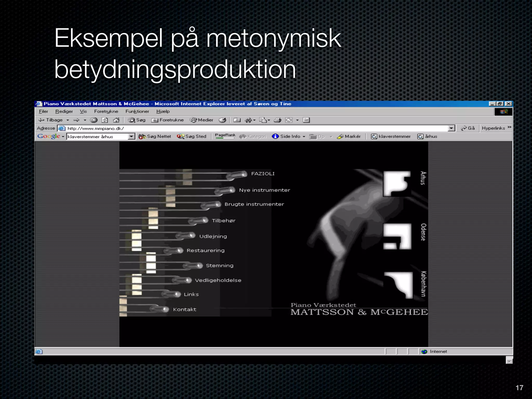Image resolution: width=532 pixels, height=399 pixels.
Task: Expand the Google search box dropdown
Action: (132, 136)
